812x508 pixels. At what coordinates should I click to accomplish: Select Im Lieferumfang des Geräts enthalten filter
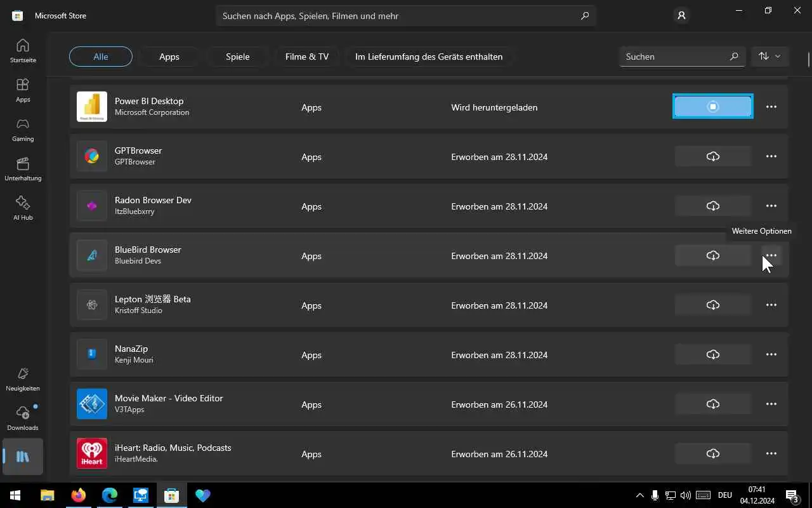click(x=429, y=57)
